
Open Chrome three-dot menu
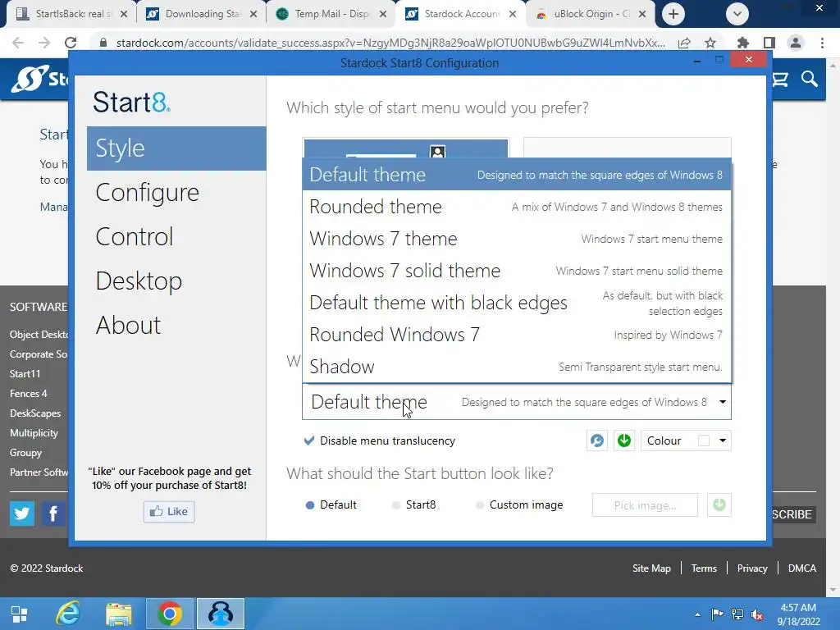(x=822, y=43)
